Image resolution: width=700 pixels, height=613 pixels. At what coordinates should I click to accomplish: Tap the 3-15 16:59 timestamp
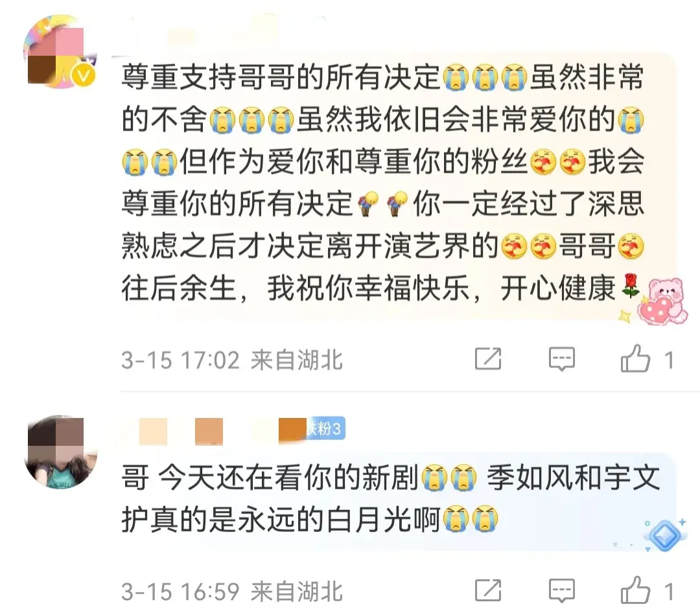[x=180, y=592]
